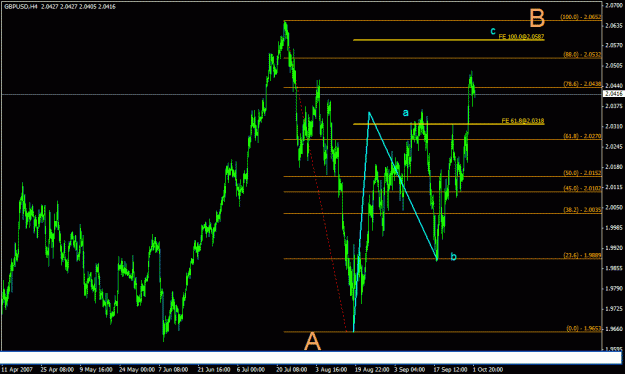This screenshot has height=374, width=625.
Task: Click the 25 Apr 08:00 time label
Action: [57, 370]
